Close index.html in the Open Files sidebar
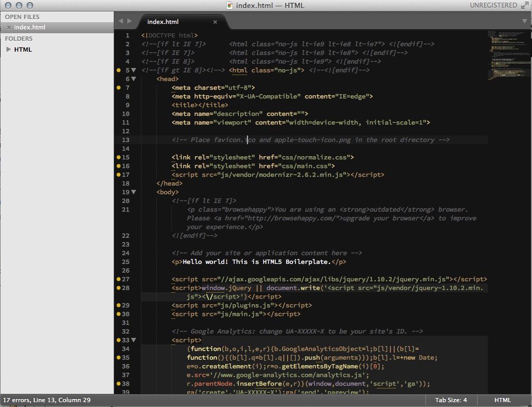 point(9,28)
